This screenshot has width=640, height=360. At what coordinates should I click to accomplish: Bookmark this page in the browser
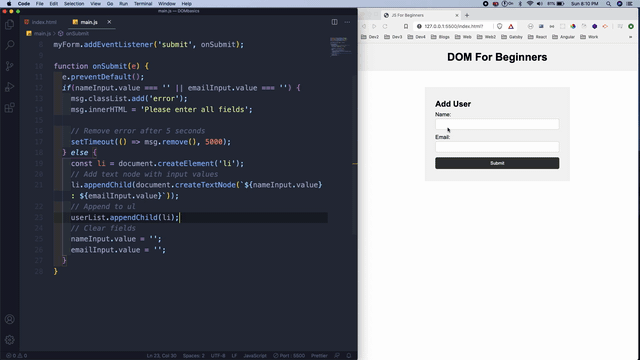tap(406, 26)
